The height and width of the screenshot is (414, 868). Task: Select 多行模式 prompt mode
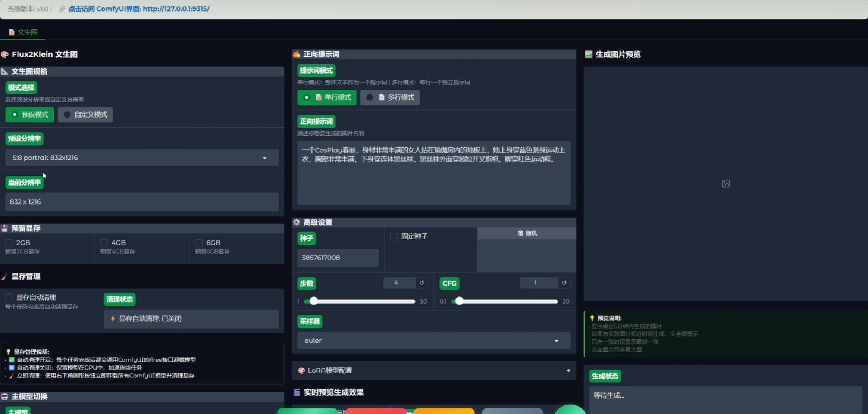click(390, 97)
